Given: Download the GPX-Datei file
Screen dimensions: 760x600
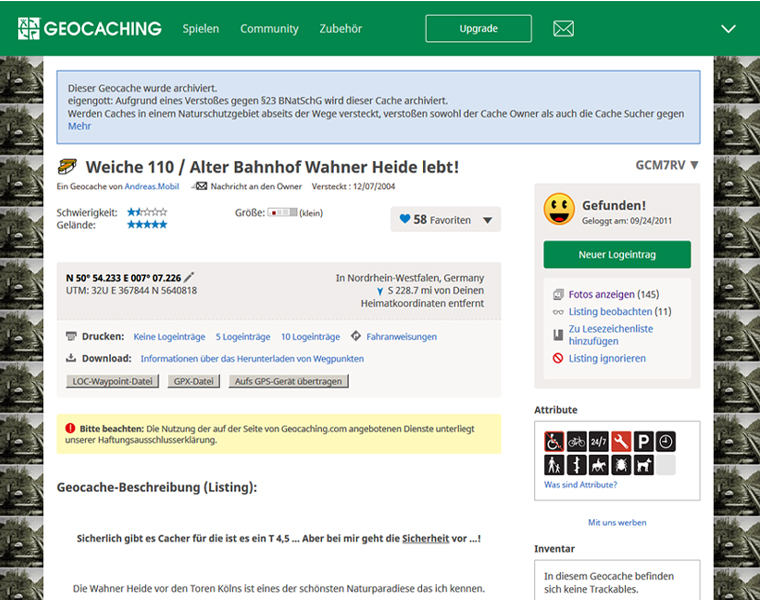Looking at the screenshot, I should [194, 381].
